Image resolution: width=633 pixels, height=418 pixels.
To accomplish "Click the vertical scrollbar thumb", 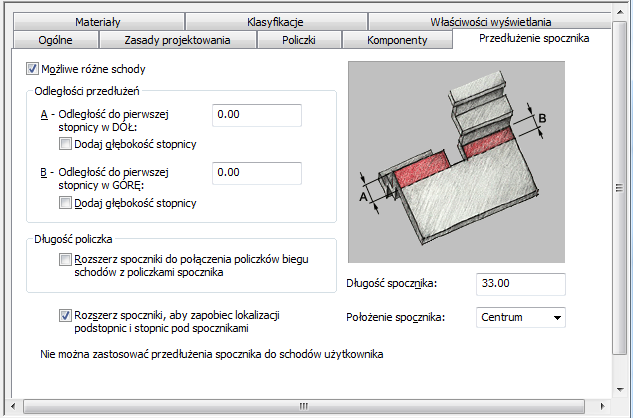I will (620, 188).
